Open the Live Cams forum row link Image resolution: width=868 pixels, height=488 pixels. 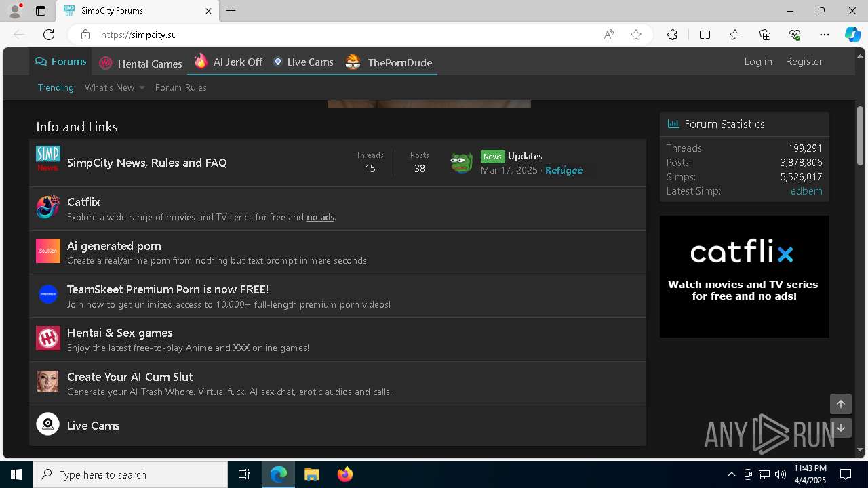click(93, 426)
